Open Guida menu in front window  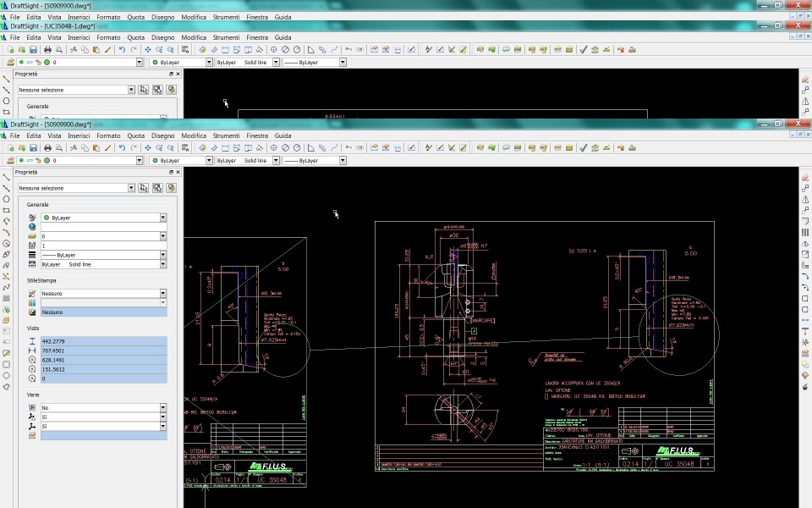(x=283, y=135)
